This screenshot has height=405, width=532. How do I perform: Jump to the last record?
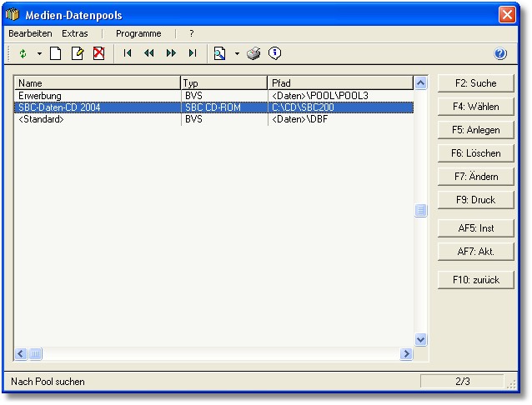193,53
